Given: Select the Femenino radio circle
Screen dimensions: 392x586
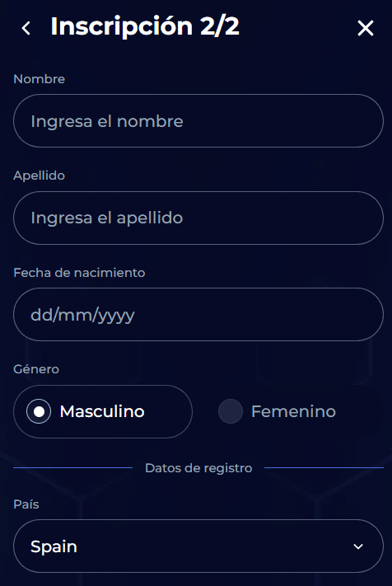Looking at the screenshot, I should tap(231, 411).
